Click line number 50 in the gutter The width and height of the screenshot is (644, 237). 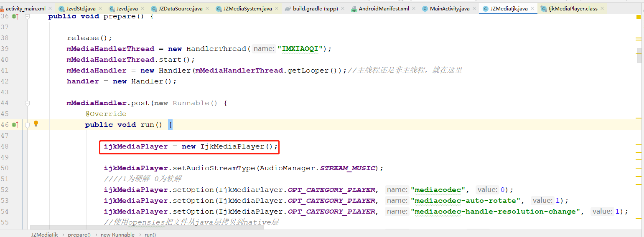point(5,168)
